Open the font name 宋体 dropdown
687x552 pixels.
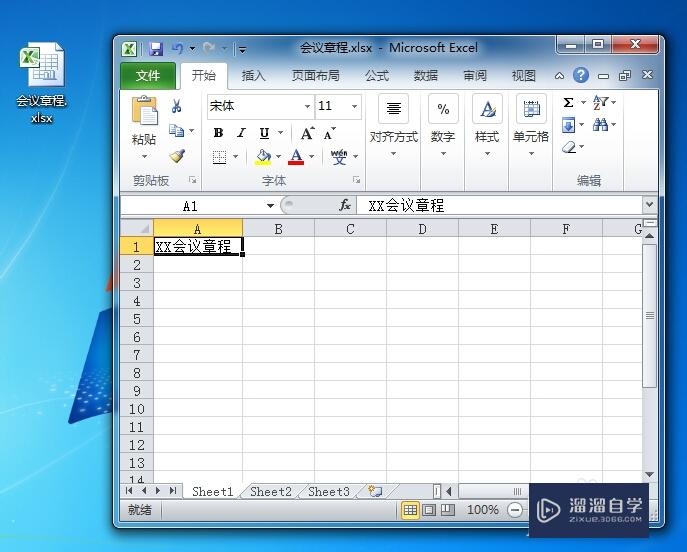click(x=308, y=106)
